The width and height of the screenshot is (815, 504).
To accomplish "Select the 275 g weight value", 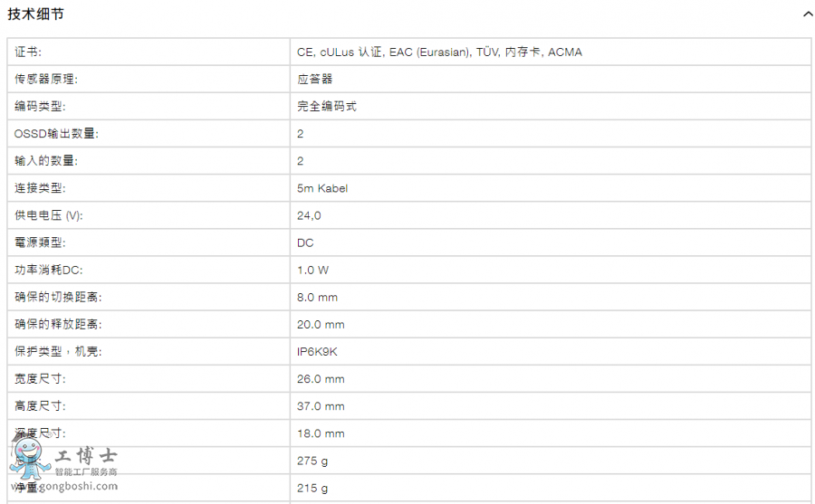I will [312, 461].
